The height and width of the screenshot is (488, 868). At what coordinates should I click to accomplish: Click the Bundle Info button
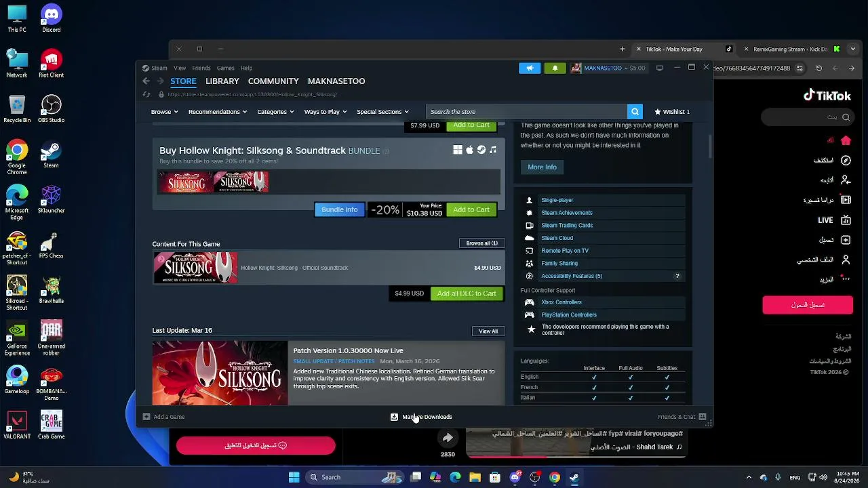340,210
